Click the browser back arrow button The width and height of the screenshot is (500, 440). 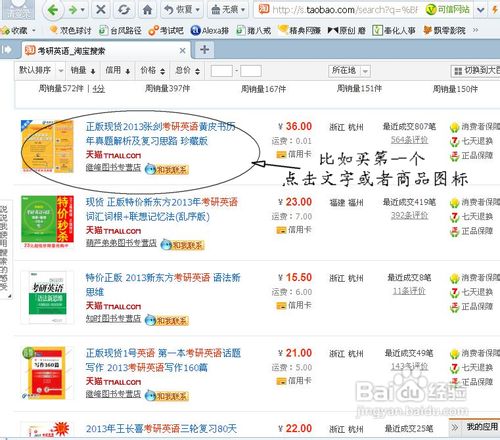(x=54, y=10)
